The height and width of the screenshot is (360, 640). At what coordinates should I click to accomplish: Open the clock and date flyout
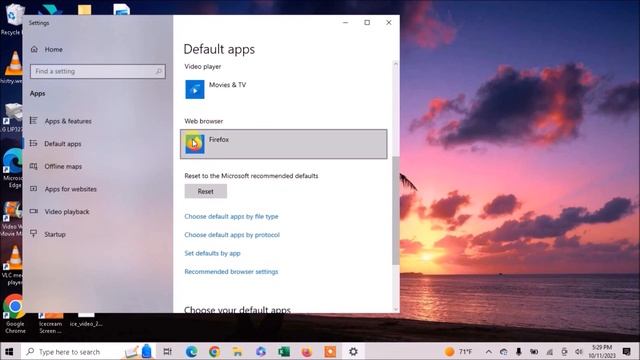(602, 351)
